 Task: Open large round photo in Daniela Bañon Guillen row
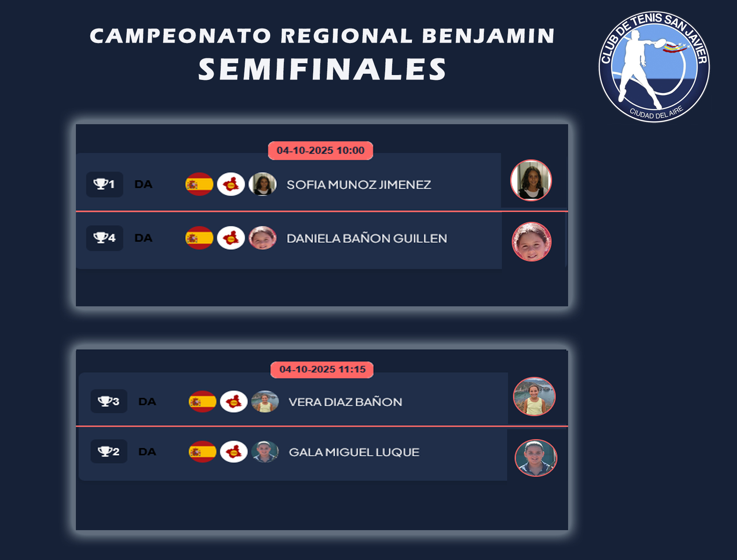(x=531, y=242)
